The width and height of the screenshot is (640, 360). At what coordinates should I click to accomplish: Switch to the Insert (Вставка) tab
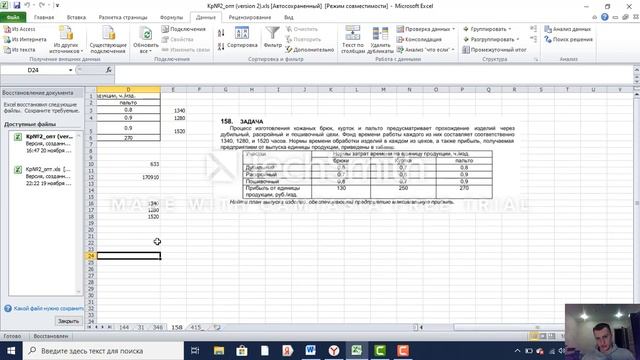76,18
